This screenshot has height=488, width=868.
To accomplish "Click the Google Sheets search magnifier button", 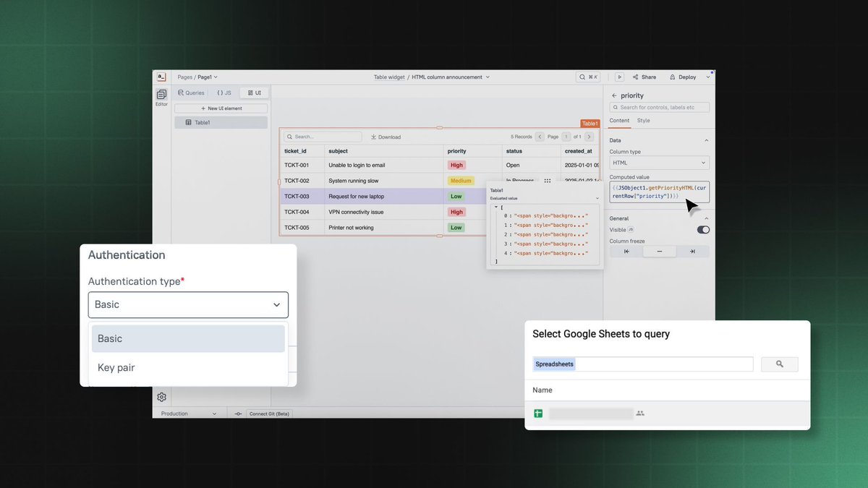I will (x=780, y=364).
